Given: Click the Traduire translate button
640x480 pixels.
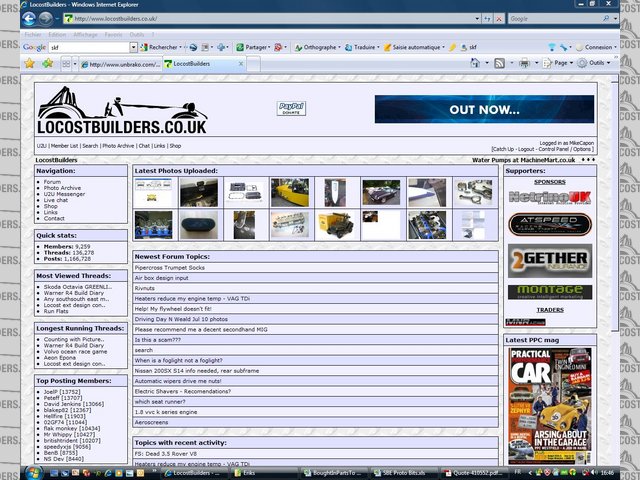Looking at the screenshot, I should [362, 47].
